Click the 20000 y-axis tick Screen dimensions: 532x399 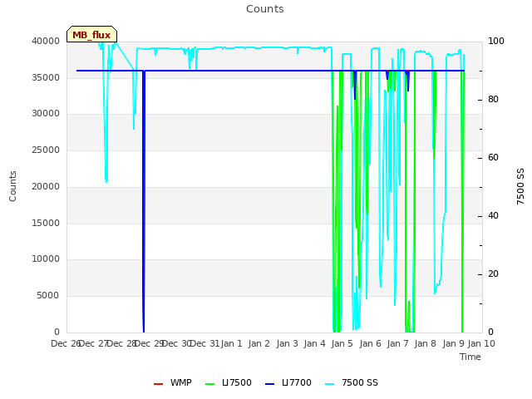(46, 186)
